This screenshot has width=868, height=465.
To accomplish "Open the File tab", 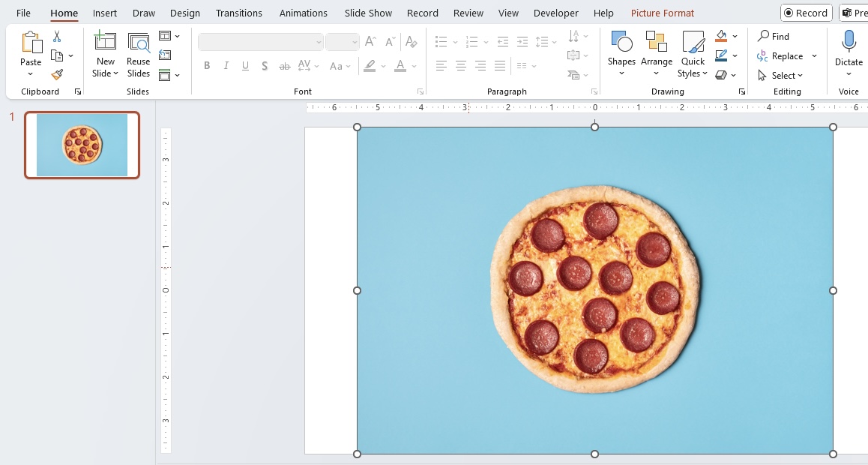I will click(23, 13).
